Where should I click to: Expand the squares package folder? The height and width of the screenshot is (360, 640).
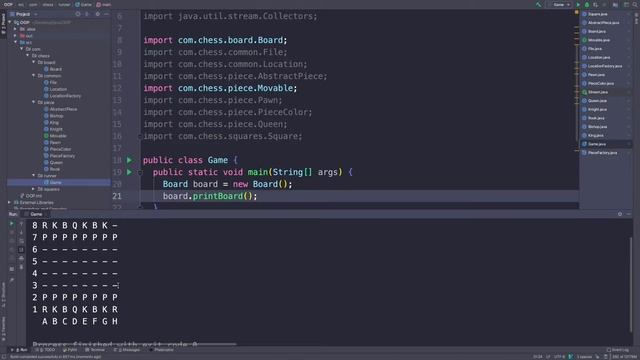tap(34, 189)
